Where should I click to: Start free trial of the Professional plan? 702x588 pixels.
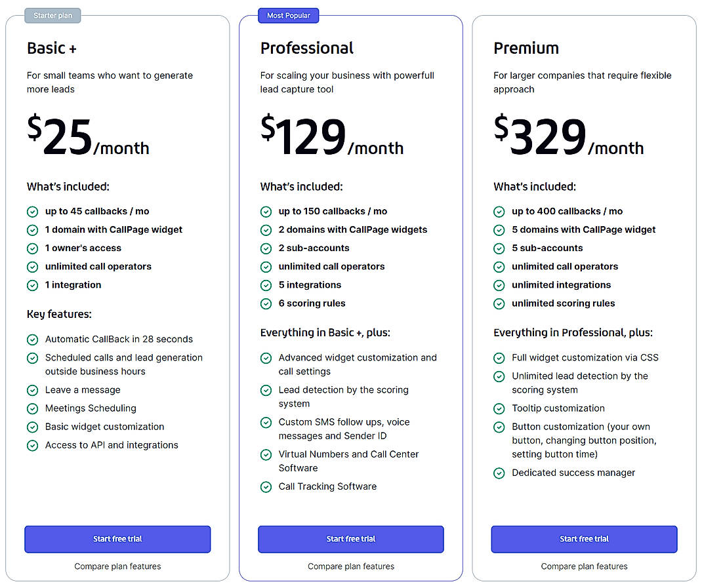(351, 539)
